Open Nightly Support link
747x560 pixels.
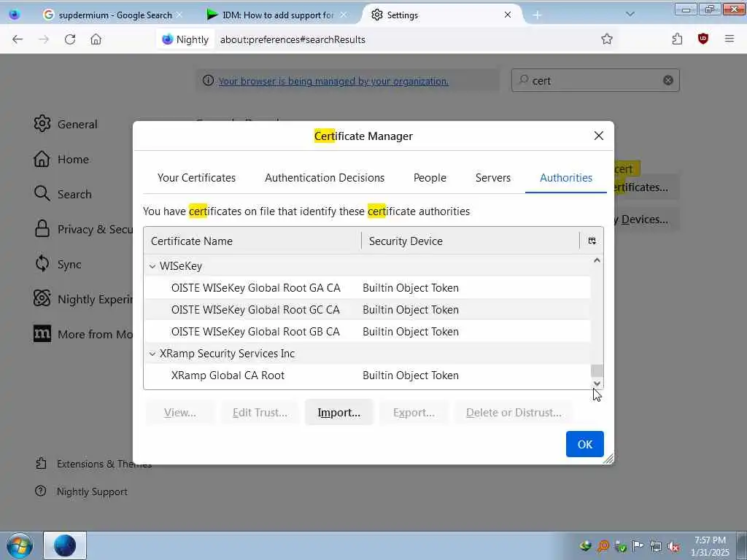[x=82, y=491]
